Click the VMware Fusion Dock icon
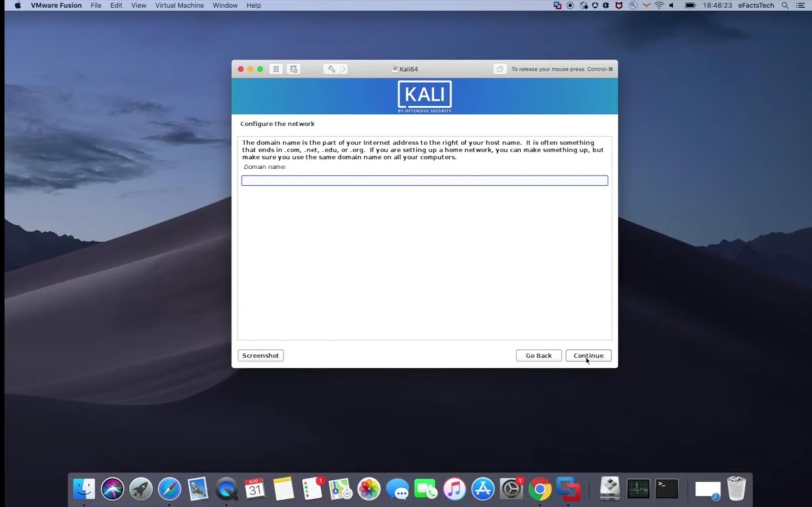The height and width of the screenshot is (507, 812). pos(568,489)
